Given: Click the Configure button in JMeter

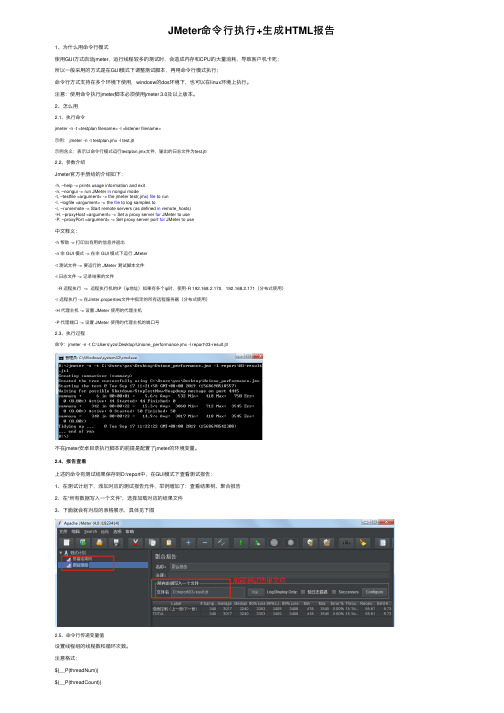Looking at the screenshot, I should 375,592.
